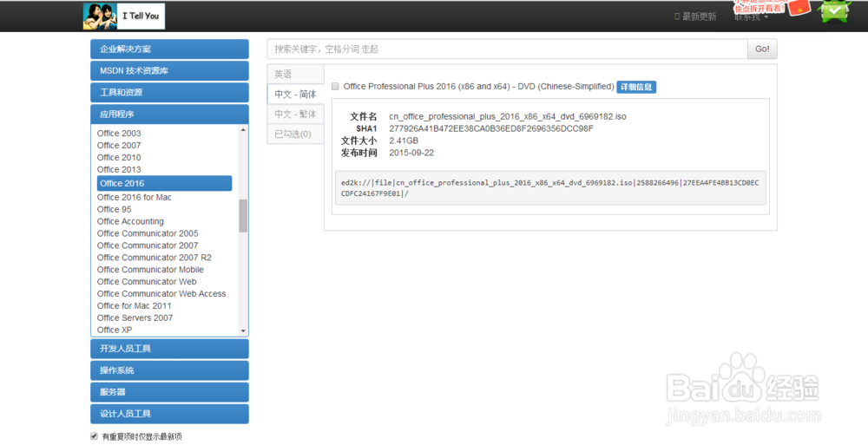The image size is (868, 445).
Task: Select Office Communicator 2005
Action: [148, 233]
